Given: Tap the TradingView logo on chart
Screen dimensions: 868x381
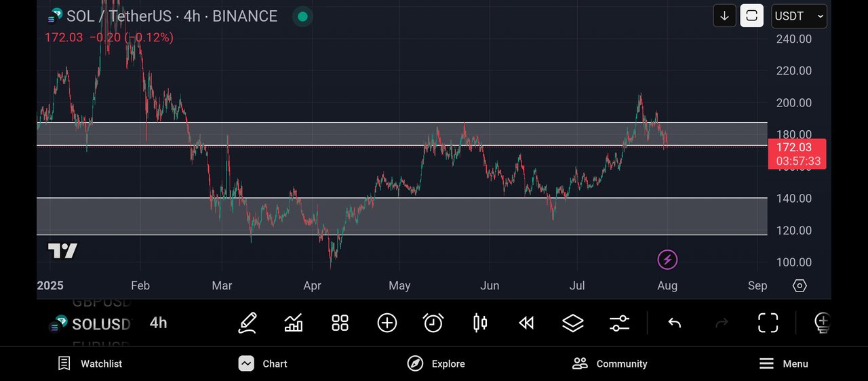Looking at the screenshot, I should (62, 251).
